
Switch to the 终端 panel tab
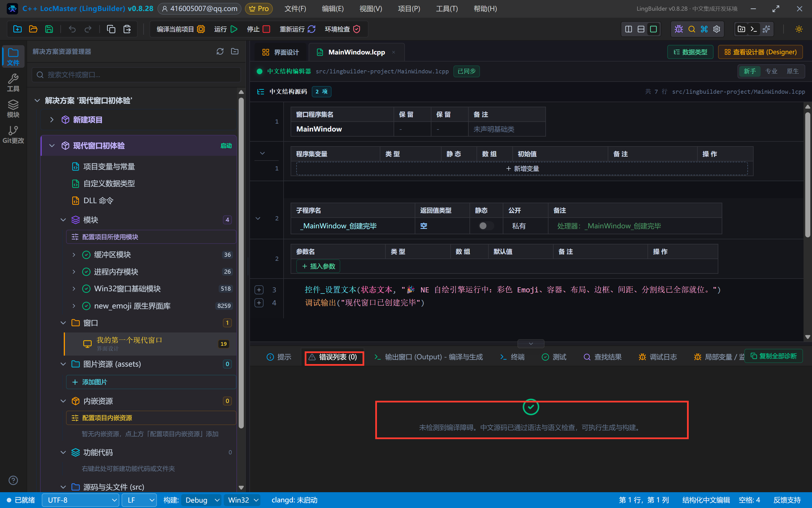pyautogui.click(x=512, y=357)
